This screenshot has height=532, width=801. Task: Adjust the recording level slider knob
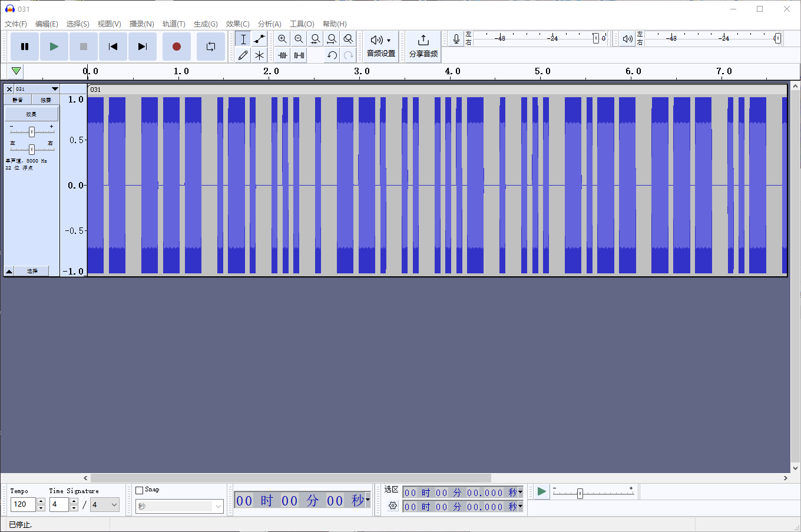[x=595, y=38]
